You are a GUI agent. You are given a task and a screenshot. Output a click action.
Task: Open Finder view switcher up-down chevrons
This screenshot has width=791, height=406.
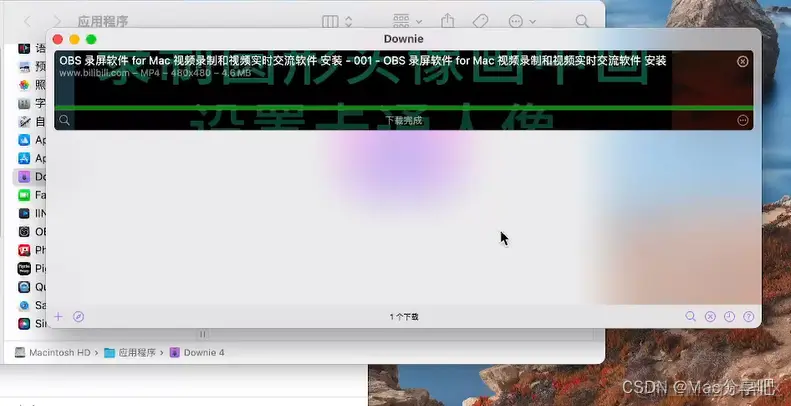349,21
